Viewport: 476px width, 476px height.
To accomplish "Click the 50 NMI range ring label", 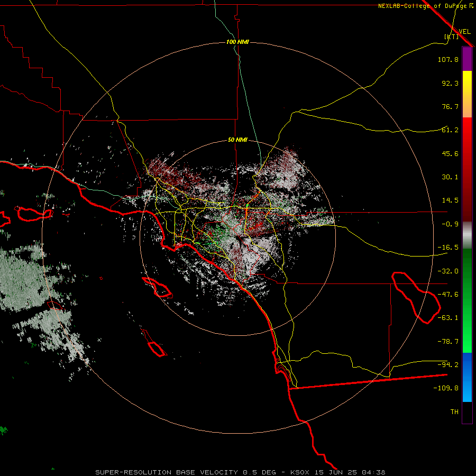I will (x=237, y=140).
